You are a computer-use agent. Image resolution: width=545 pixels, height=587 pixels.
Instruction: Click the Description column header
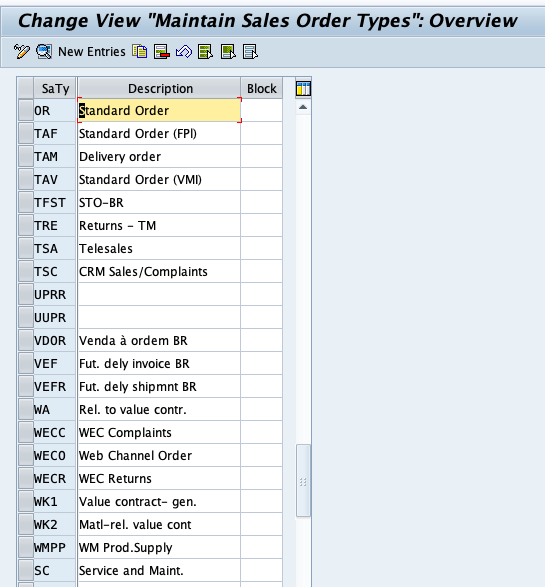[x=159, y=89]
